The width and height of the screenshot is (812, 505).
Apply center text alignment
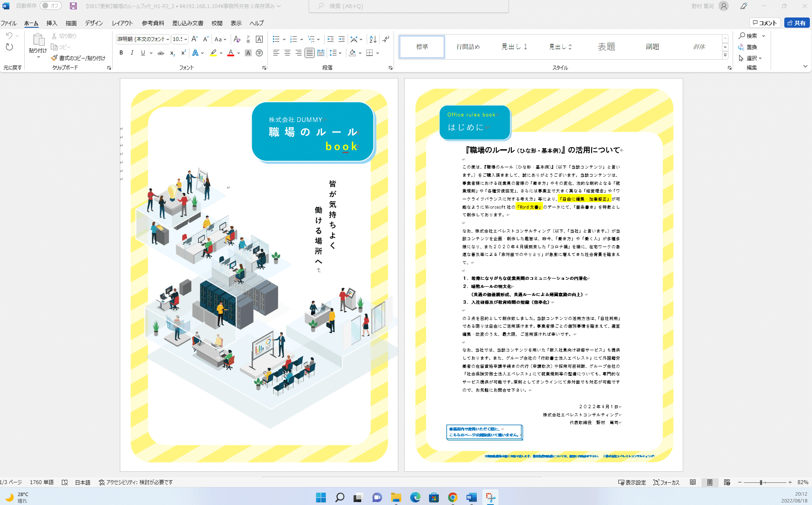click(x=287, y=53)
